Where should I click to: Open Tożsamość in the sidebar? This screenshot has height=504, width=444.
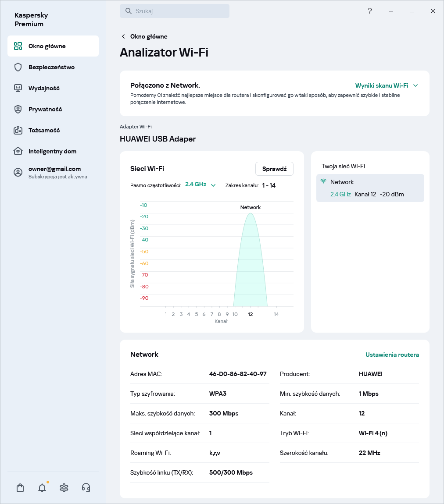click(44, 130)
